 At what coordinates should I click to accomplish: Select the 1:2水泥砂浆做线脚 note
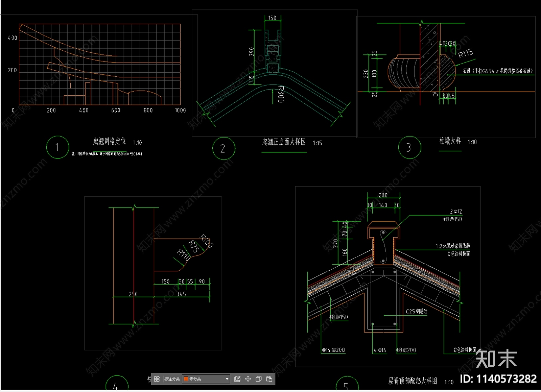[x=453, y=246]
